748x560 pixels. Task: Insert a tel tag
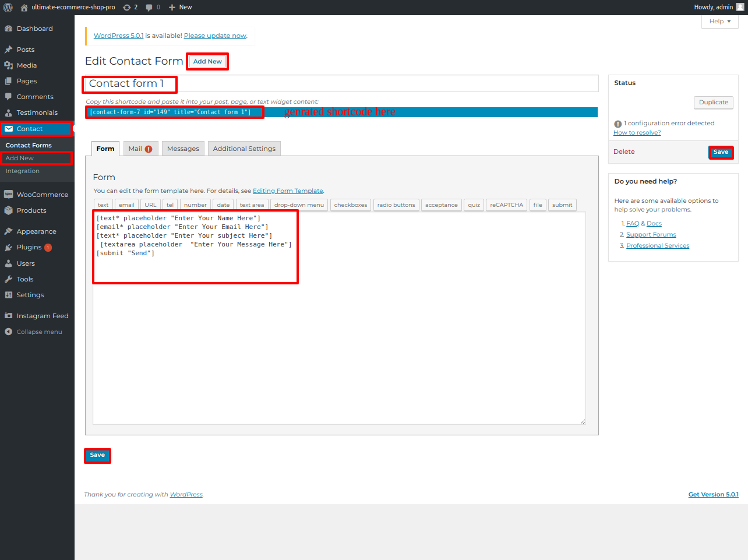pos(170,205)
